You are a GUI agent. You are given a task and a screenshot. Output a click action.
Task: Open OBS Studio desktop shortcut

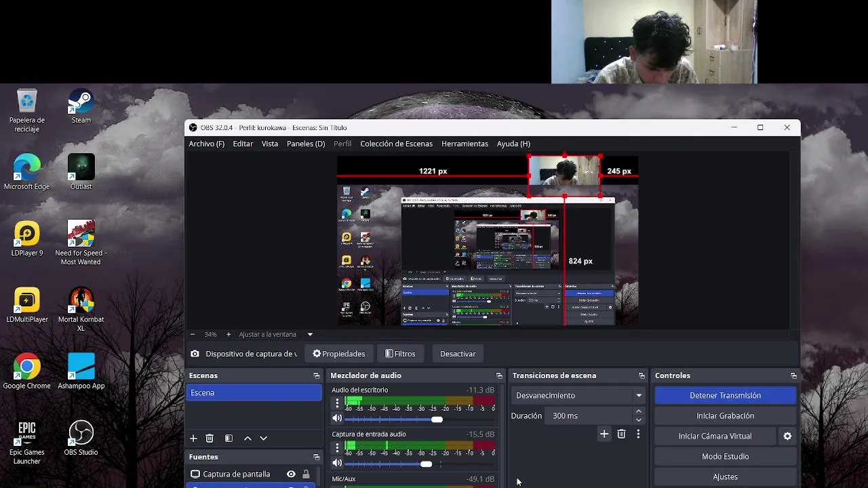(81, 439)
